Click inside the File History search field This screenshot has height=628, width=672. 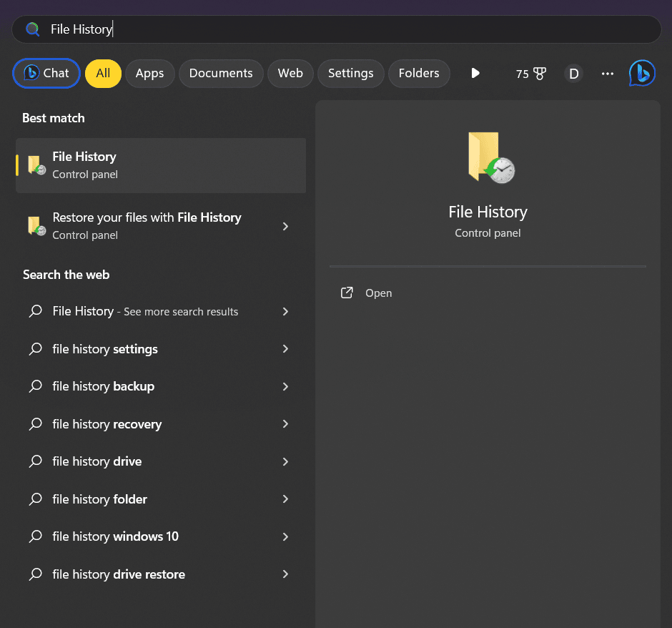(x=214, y=29)
